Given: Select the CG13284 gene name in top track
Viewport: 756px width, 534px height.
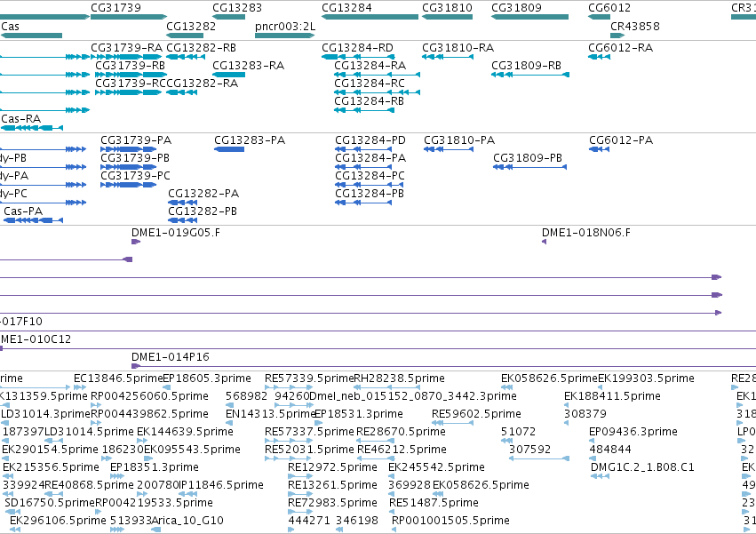Looking at the screenshot, I should tap(346, 8).
